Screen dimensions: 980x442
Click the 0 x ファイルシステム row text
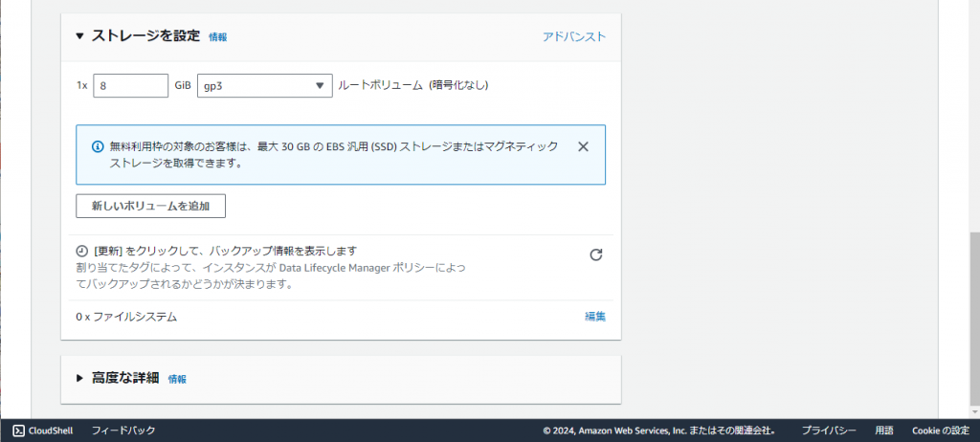click(126, 316)
